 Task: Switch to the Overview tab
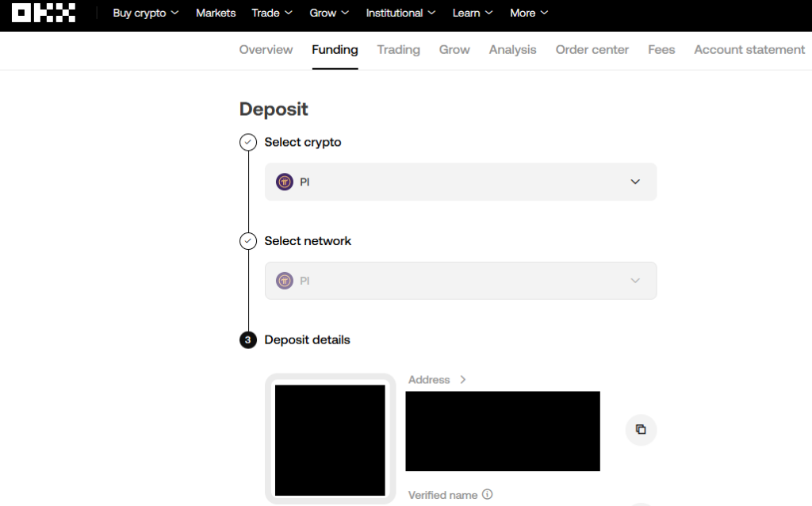pyautogui.click(x=266, y=50)
